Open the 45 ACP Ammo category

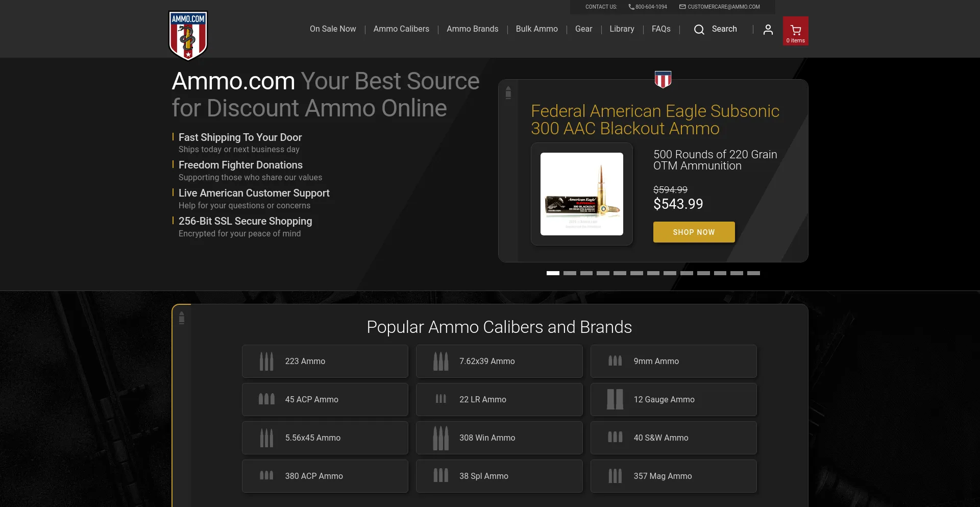(x=325, y=399)
